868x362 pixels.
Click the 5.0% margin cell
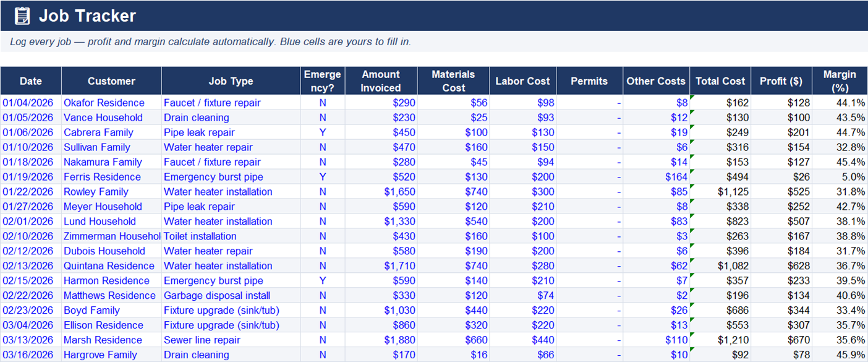[840, 177]
